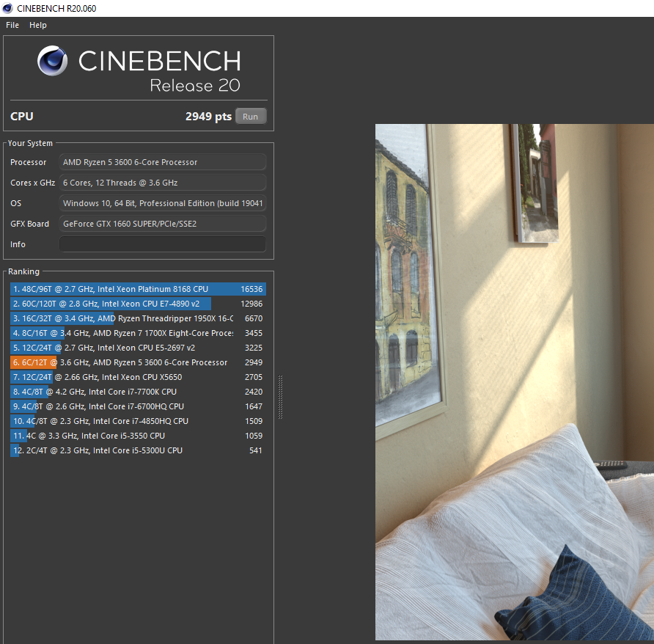Select ranking row Intel Core i7-4850HQ CPU
The image size is (654, 644).
pyautogui.click(x=138, y=421)
